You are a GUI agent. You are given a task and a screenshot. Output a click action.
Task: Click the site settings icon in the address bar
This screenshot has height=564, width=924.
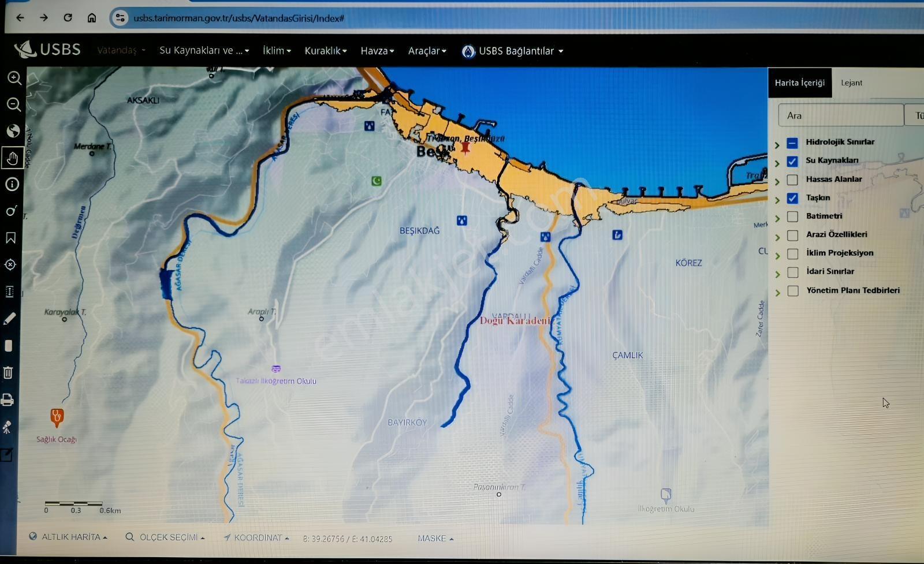point(120,18)
